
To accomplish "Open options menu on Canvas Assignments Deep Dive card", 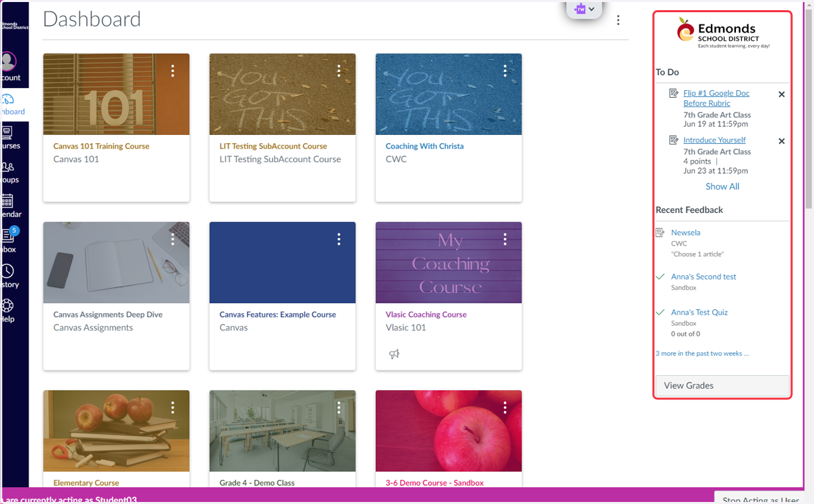I will tap(173, 239).
